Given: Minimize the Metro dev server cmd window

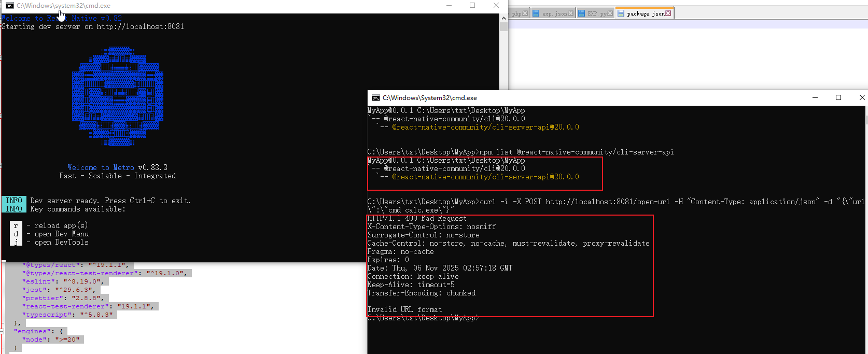Looking at the screenshot, I should pyautogui.click(x=449, y=5).
